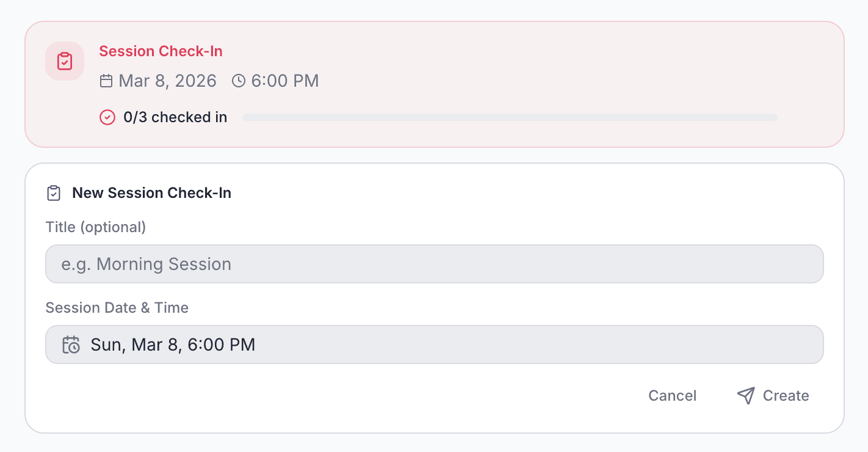Click the Morning Session title input field

click(x=435, y=263)
